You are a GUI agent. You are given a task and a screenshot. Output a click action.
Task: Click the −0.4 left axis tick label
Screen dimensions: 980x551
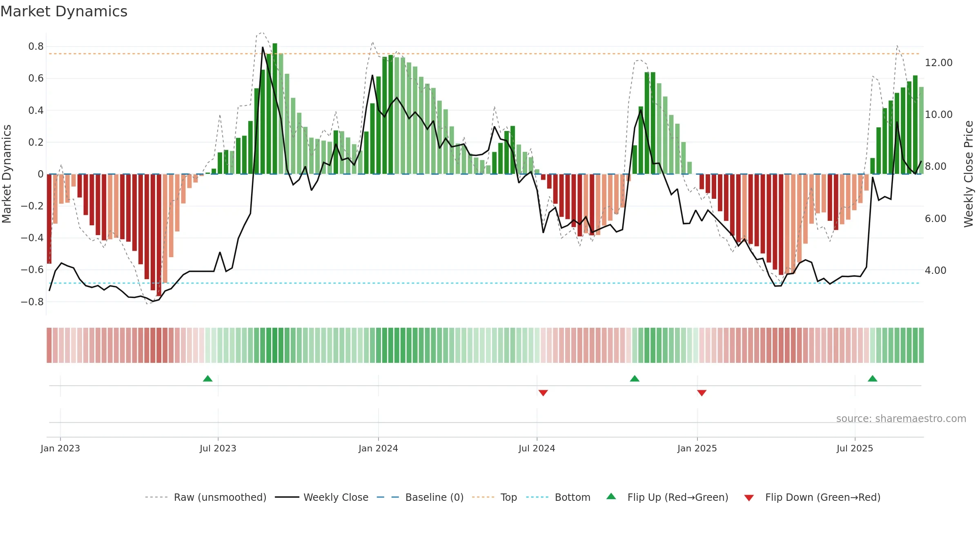click(x=32, y=238)
